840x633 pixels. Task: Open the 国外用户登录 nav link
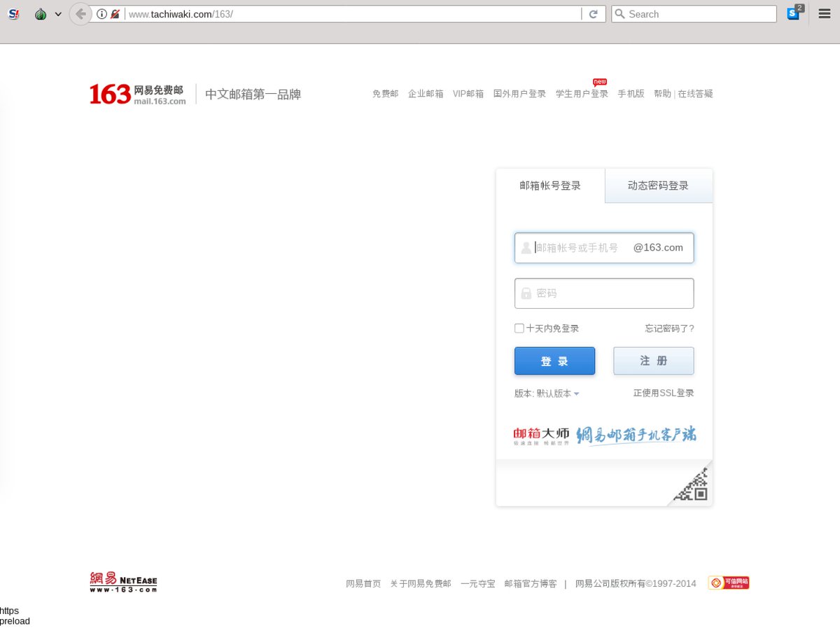point(519,94)
